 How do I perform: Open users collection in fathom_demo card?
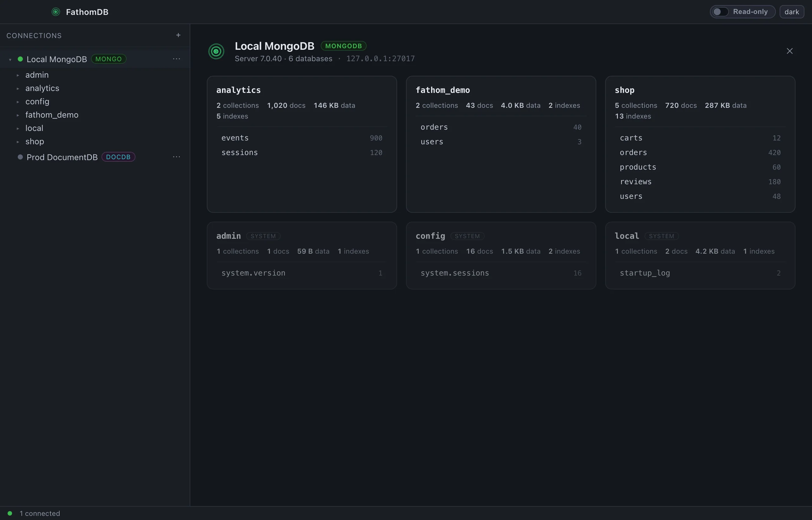click(501, 142)
